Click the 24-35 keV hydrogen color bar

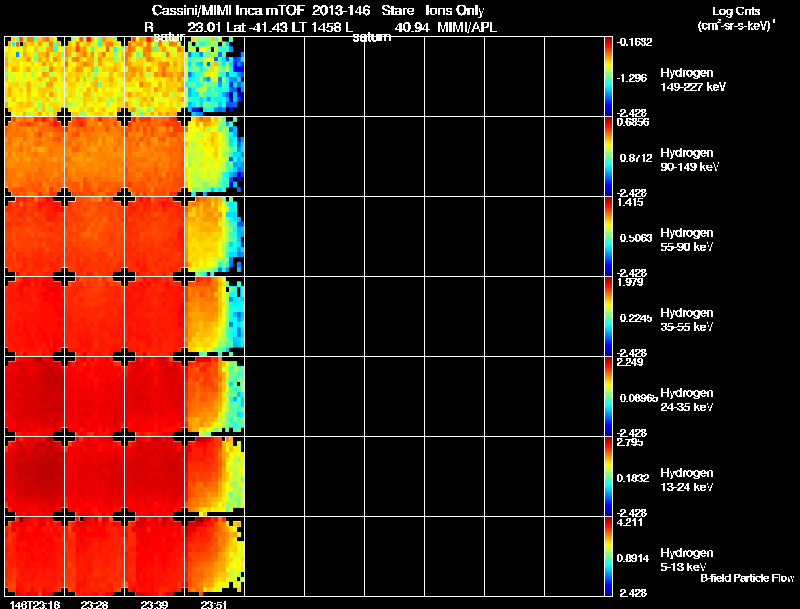609,397
